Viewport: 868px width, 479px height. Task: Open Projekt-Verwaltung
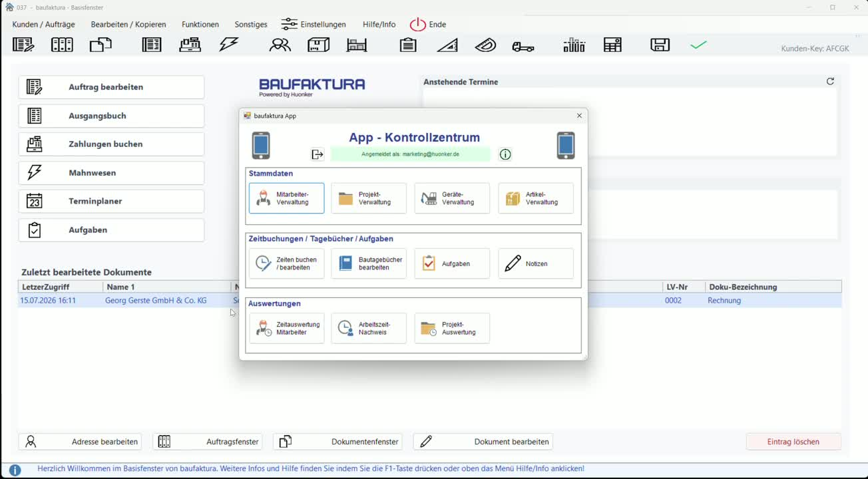tap(369, 198)
